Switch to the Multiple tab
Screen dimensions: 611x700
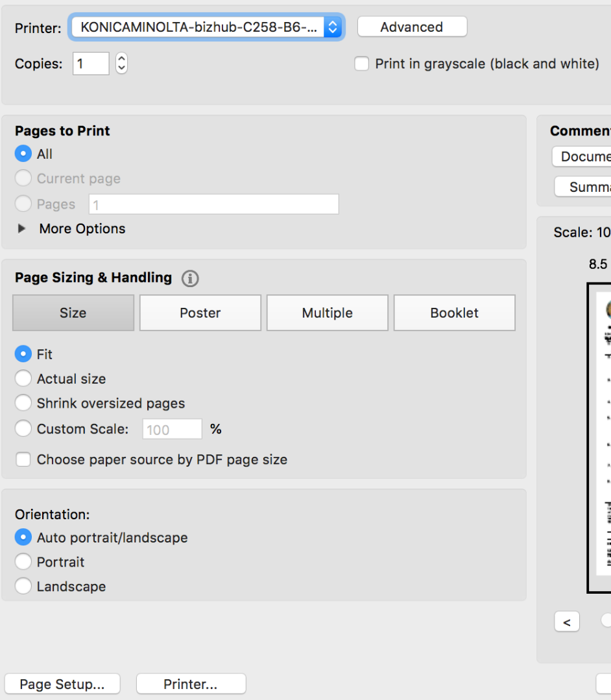pos(327,313)
